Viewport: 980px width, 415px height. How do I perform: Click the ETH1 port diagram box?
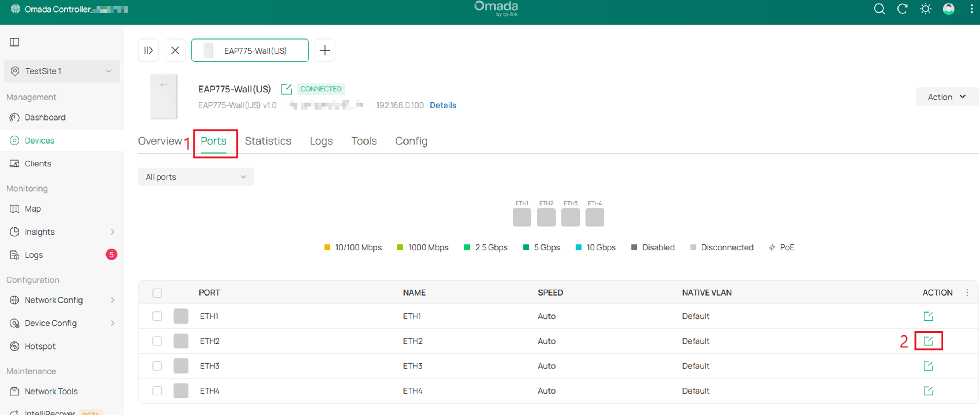(x=522, y=217)
